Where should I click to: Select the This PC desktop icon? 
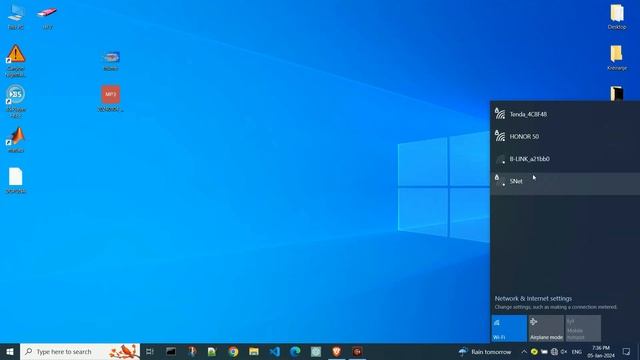click(x=16, y=17)
